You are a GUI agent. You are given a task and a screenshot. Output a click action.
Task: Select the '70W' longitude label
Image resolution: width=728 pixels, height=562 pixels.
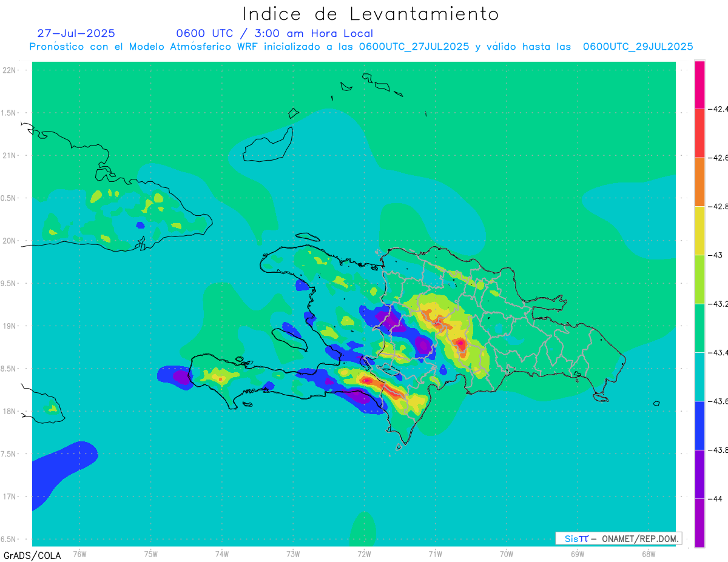[x=507, y=554]
